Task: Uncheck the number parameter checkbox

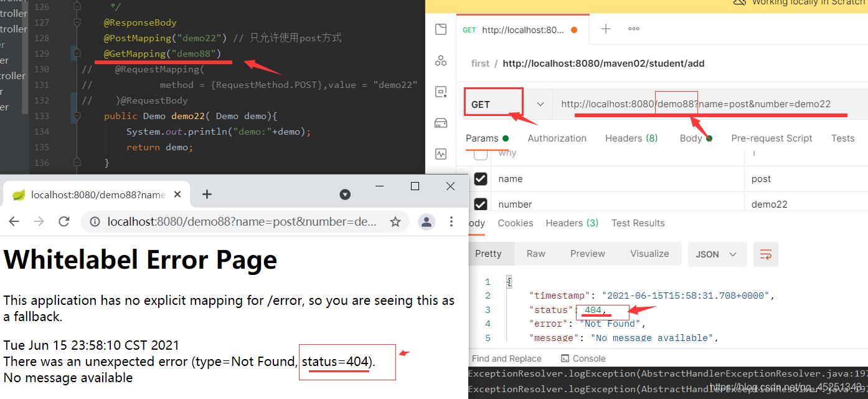Action: click(481, 204)
